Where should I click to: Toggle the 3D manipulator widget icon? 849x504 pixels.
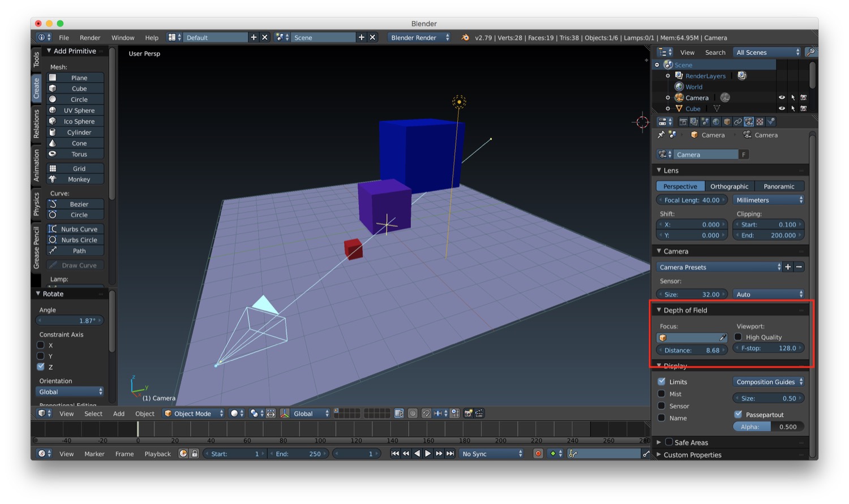(285, 413)
